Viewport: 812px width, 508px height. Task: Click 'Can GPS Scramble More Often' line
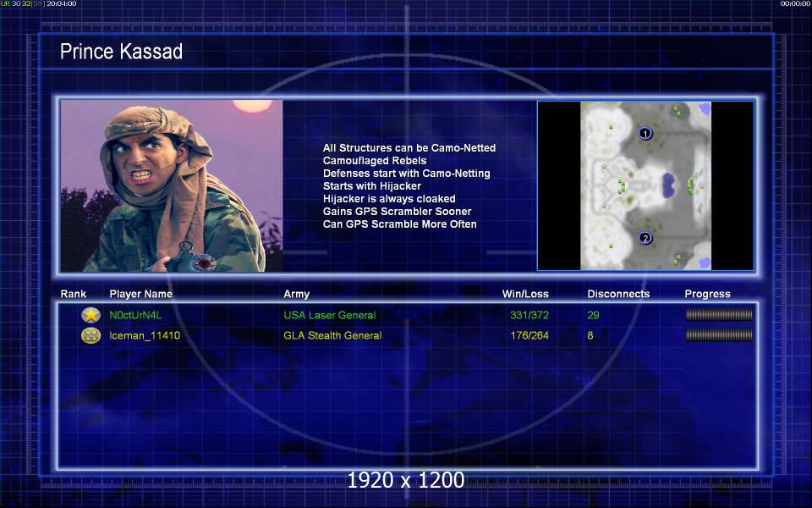(x=399, y=224)
